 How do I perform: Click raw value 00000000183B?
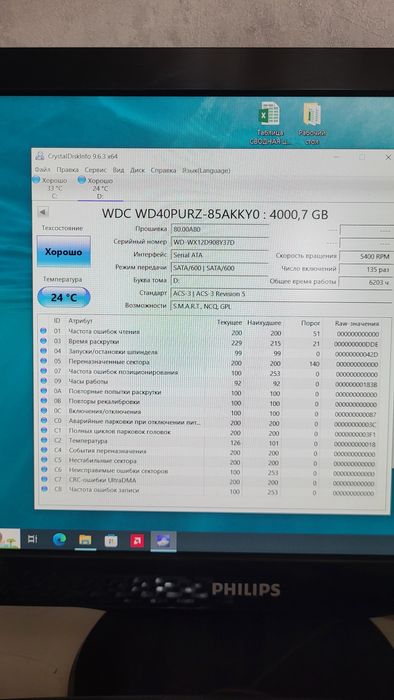click(356, 384)
